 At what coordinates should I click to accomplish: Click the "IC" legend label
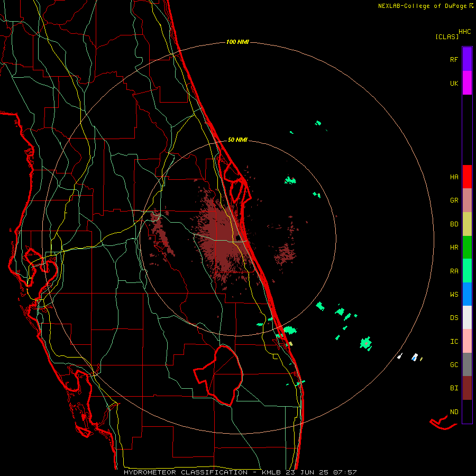pyautogui.click(x=454, y=342)
